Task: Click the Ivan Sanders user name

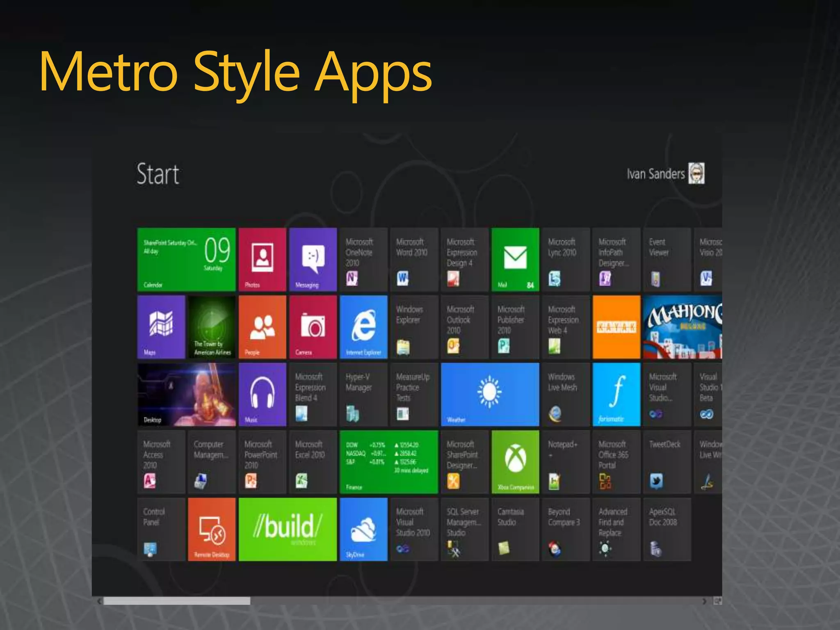Action: 655,174
